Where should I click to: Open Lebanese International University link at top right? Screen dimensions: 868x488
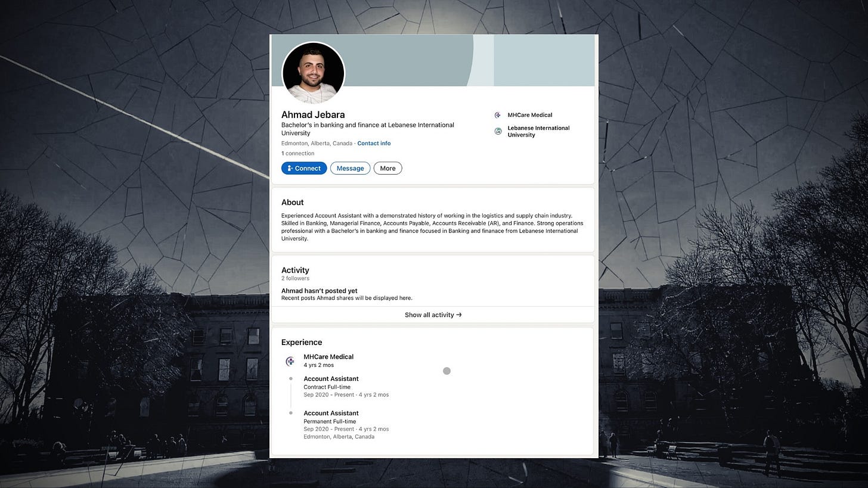(x=538, y=131)
